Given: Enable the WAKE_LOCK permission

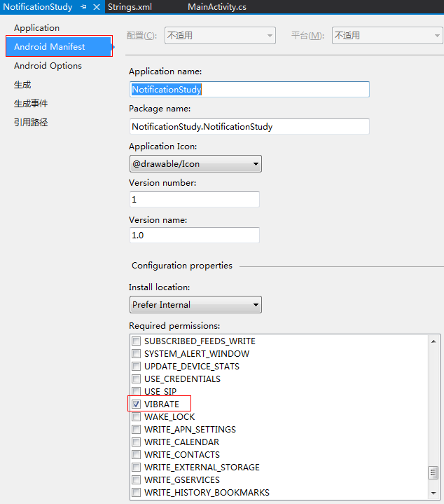Looking at the screenshot, I should (136, 417).
